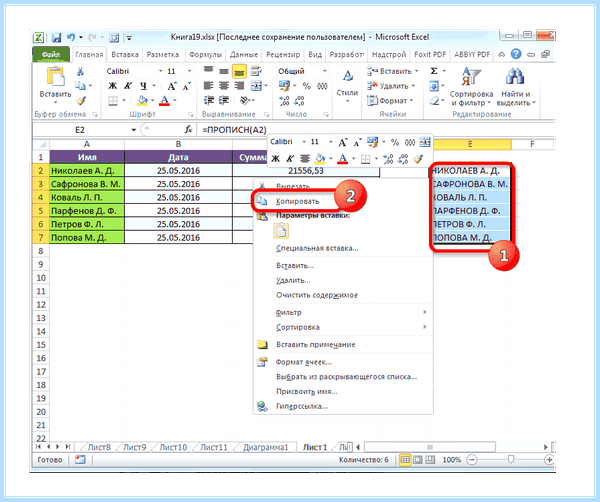The width and height of the screenshot is (600, 502).
Task: Switch to Page Layout view in status bar
Action: (418, 460)
